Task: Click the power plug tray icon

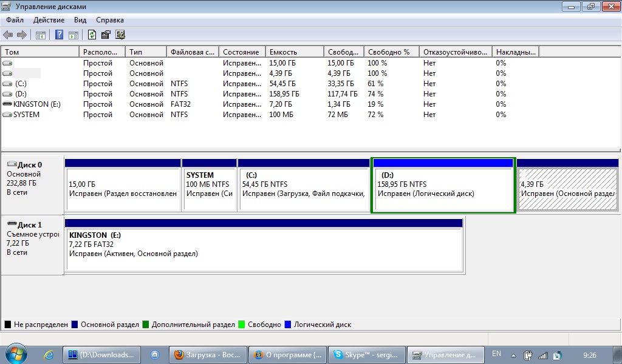Action: (528, 356)
